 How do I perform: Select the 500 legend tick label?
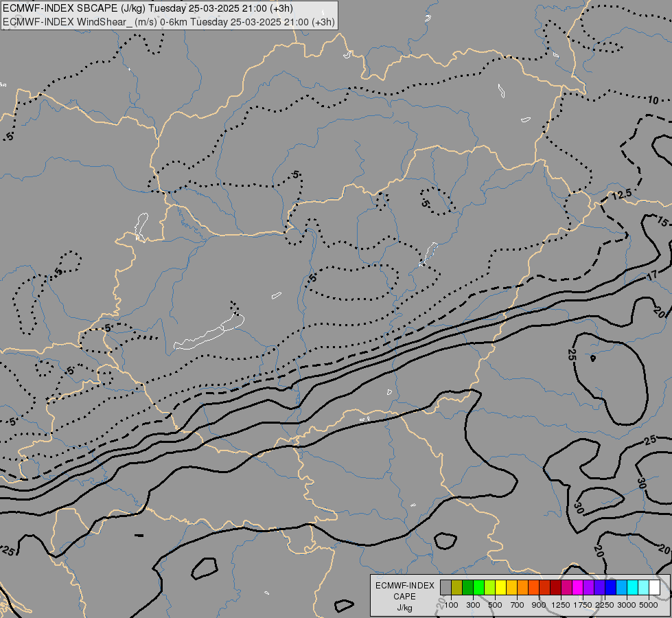pos(495,605)
